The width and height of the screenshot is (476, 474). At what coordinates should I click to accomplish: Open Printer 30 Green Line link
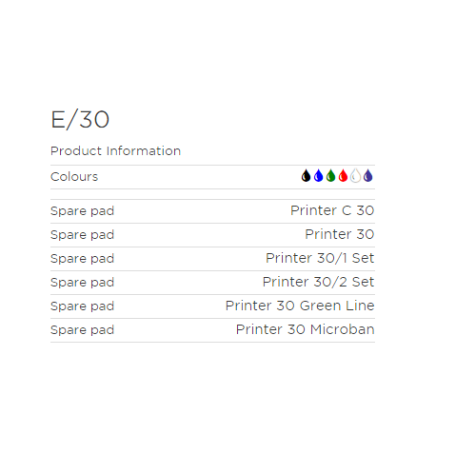click(300, 306)
